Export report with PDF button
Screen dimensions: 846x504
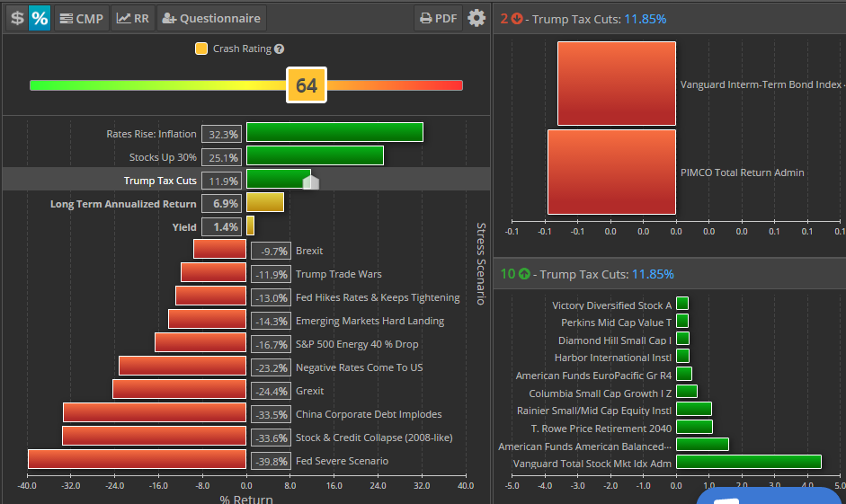pyautogui.click(x=438, y=18)
